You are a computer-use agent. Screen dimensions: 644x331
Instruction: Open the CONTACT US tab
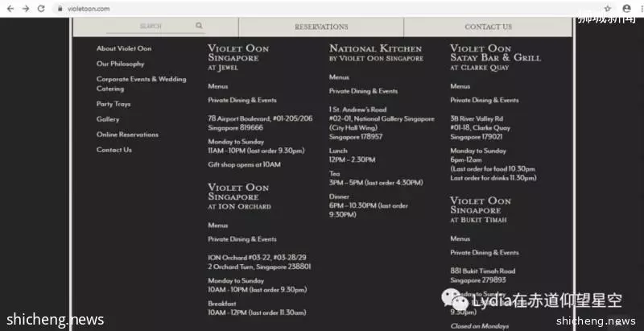coord(489,27)
